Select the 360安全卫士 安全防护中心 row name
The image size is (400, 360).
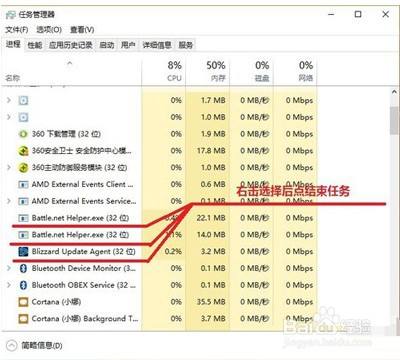click(x=82, y=151)
